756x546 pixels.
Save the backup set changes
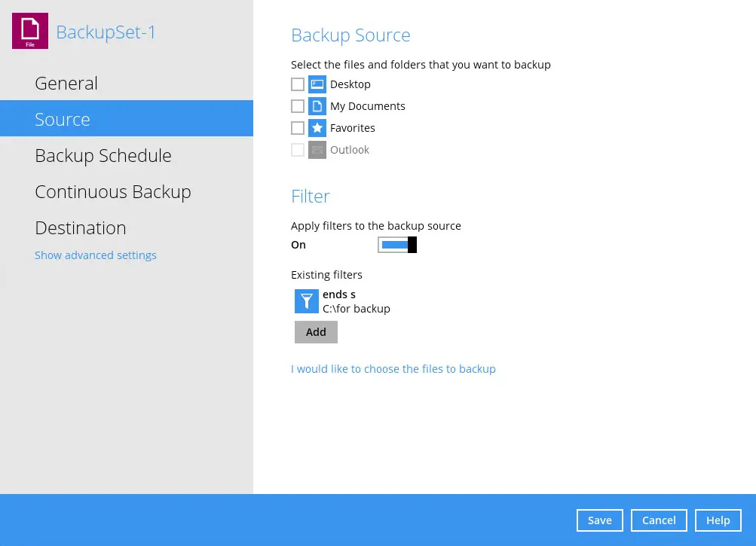coord(600,520)
